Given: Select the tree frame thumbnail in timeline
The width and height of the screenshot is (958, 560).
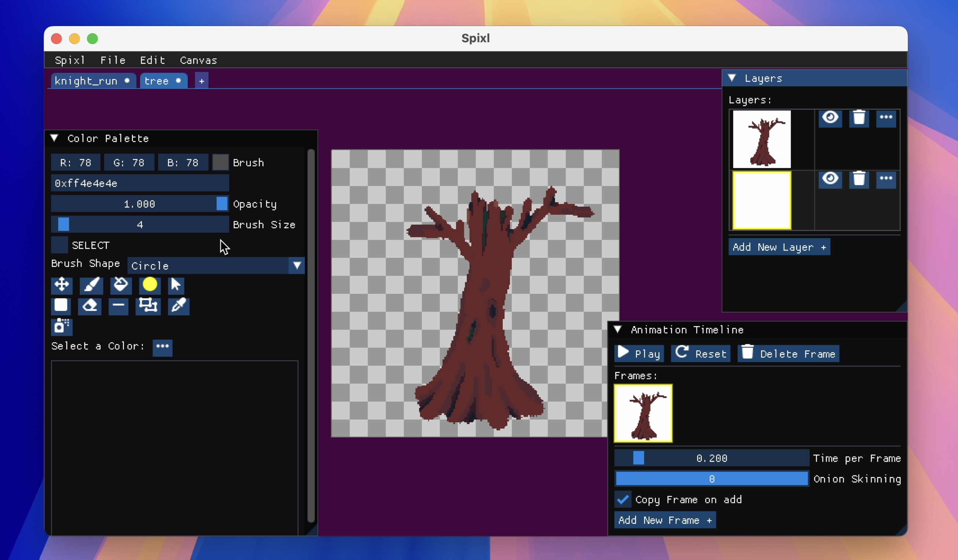Looking at the screenshot, I should (643, 413).
